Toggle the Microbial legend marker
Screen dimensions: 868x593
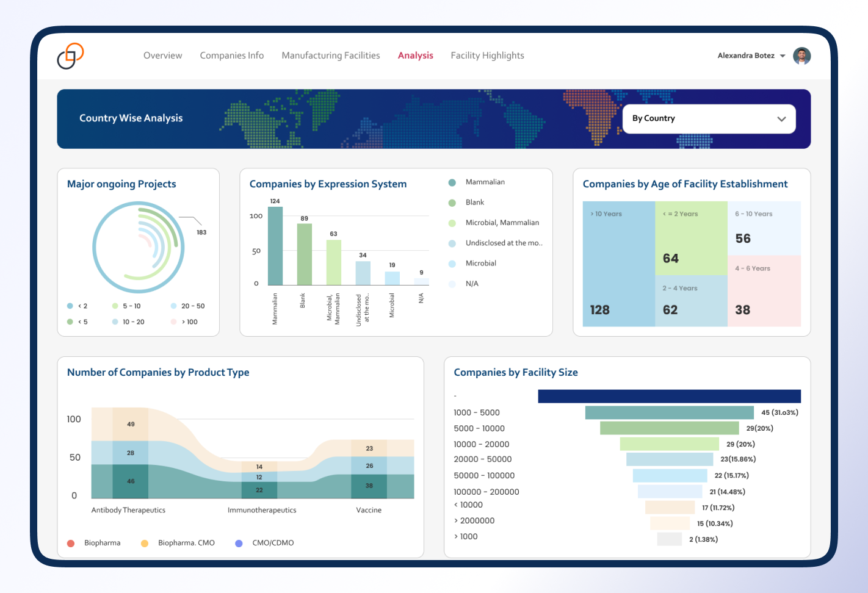click(452, 264)
